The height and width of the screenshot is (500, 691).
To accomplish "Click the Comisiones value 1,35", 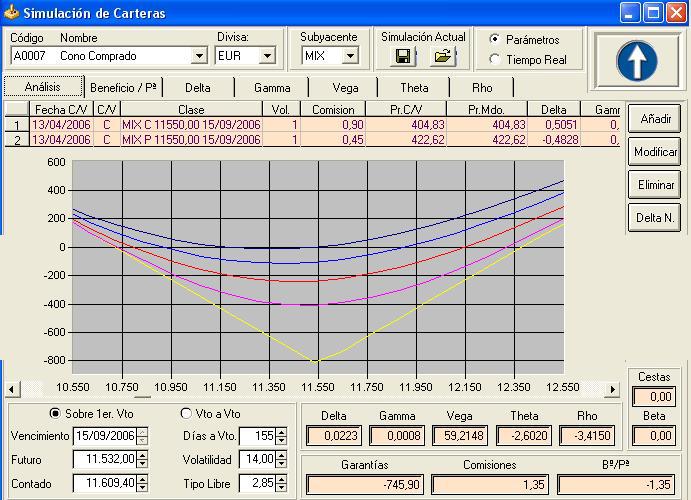I will [490, 485].
